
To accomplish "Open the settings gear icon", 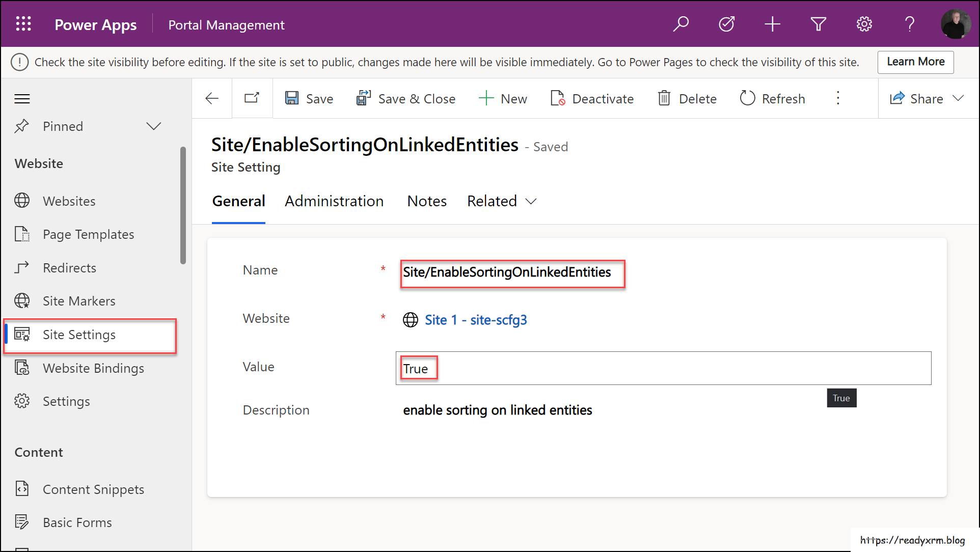I will tap(864, 23).
